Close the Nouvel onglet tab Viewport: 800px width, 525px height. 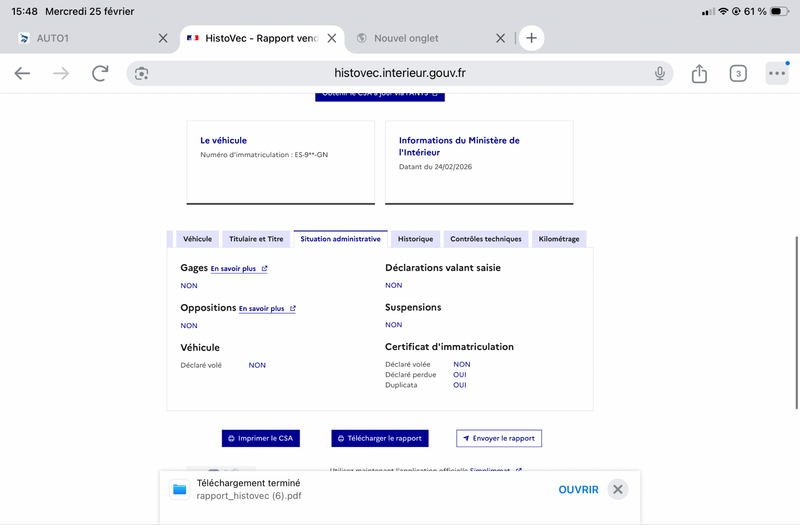pos(501,38)
